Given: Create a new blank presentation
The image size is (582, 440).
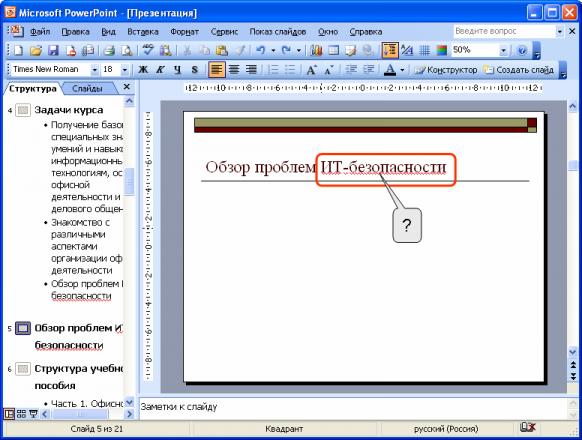Looking at the screenshot, I should point(17,50).
